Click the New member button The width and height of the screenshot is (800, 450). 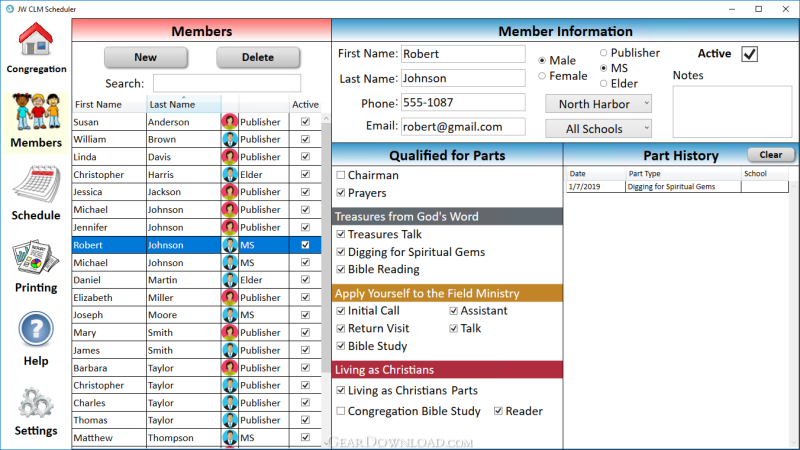click(145, 57)
